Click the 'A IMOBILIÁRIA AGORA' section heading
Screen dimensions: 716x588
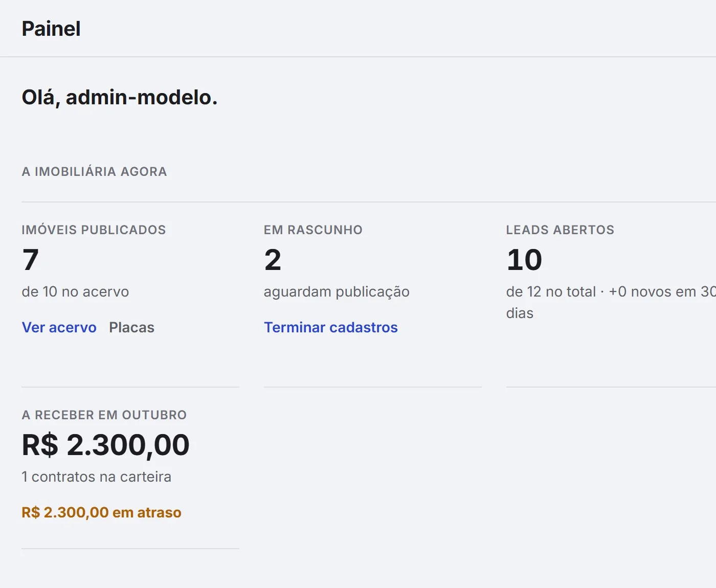tap(94, 171)
